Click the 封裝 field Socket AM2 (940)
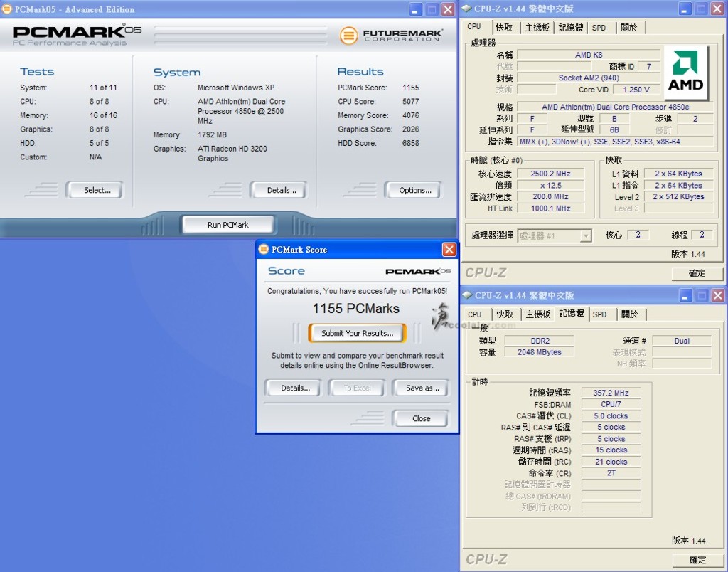This screenshot has width=728, height=572. (x=588, y=78)
